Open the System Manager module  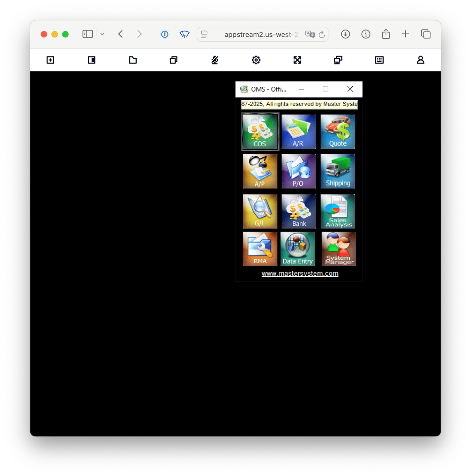tap(339, 249)
